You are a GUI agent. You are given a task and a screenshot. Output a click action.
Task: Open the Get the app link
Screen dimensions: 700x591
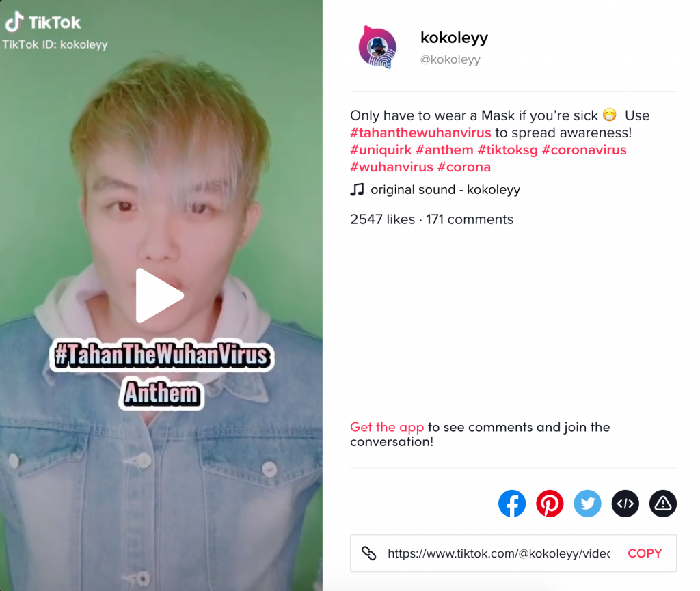coord(387,427)
